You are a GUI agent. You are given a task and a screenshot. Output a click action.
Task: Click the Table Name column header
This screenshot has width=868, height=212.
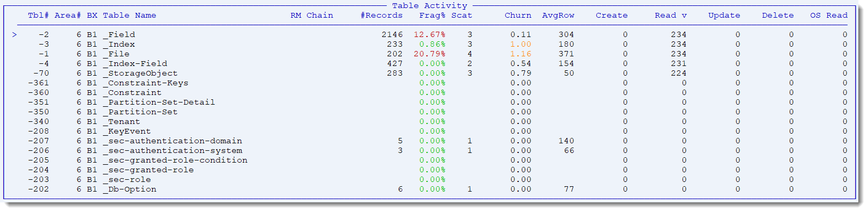129,16
